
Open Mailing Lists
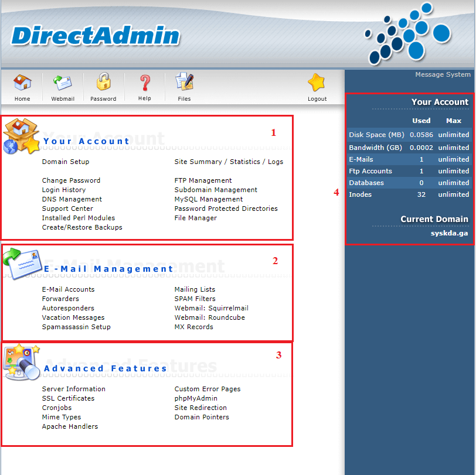[x=195, y=289]
